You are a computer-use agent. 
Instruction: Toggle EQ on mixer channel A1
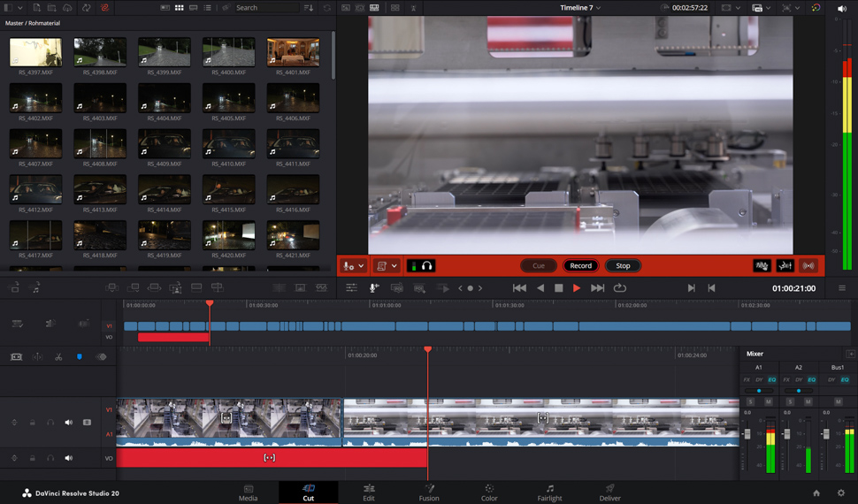click(x=771, y=380)
